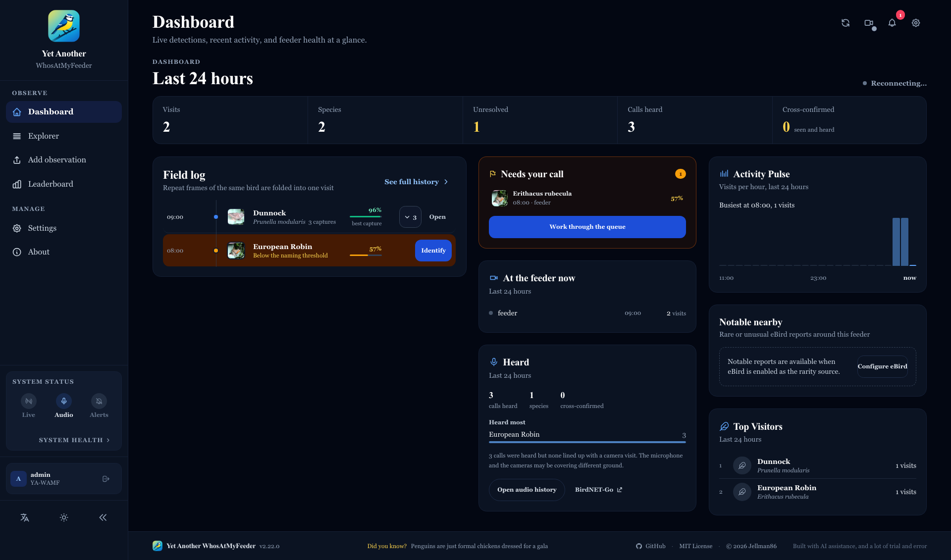The width and height of the screenshot is (951, 560).
Task: Open the notifications bell
Action: coord(892,23)
